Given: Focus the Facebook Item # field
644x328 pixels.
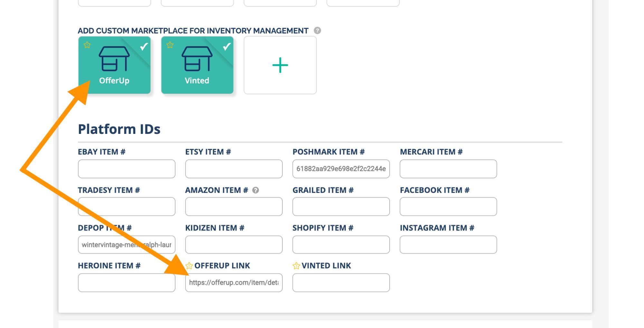Looking at the screenshot, I should [x=448, y=207].
